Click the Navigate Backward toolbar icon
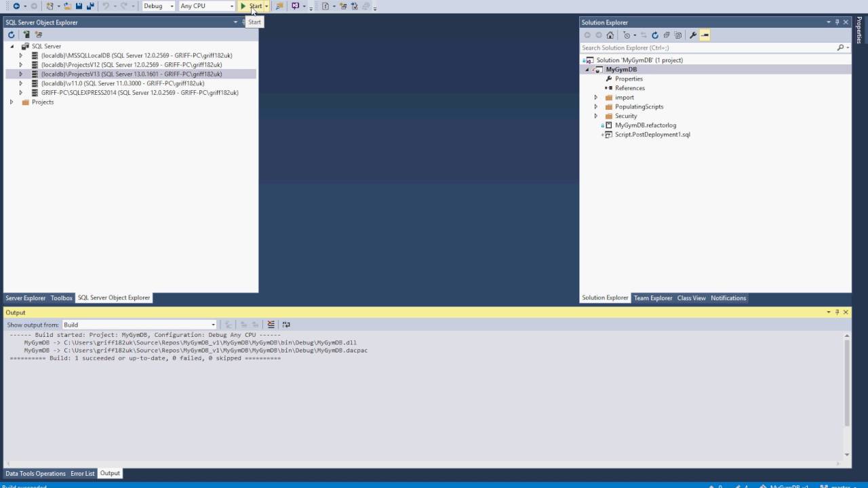The height and width of the screenshot is (488, 868). (16, 6)
